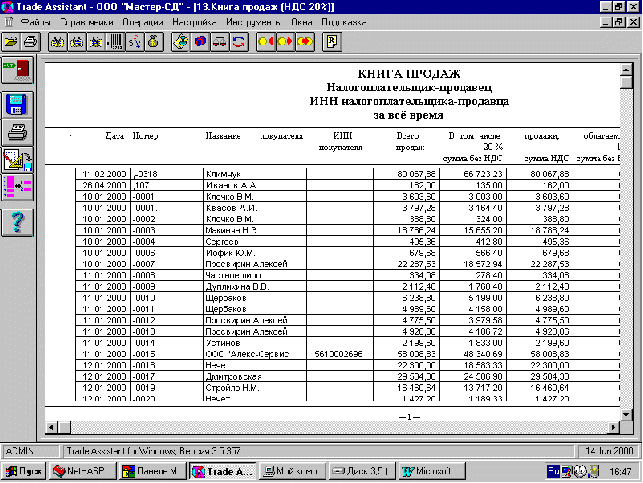Click the yellow circle left-arrow icon

(x=266, y=42)
